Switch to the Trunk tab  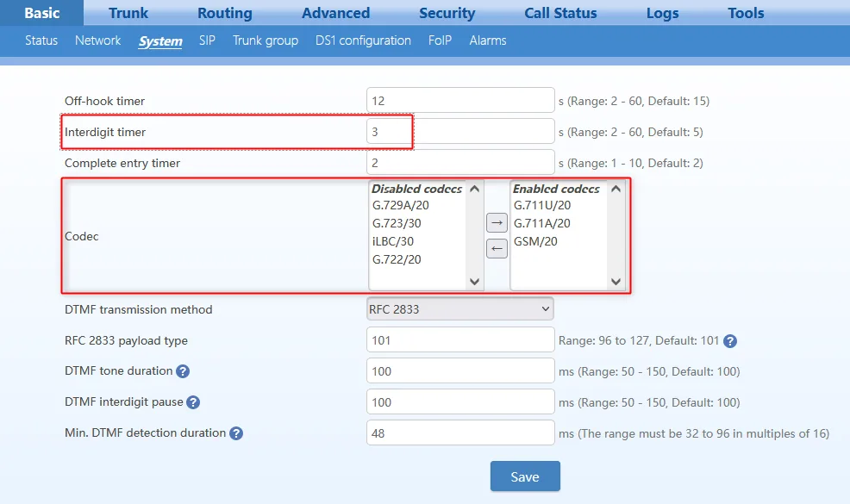coord(128,13)
